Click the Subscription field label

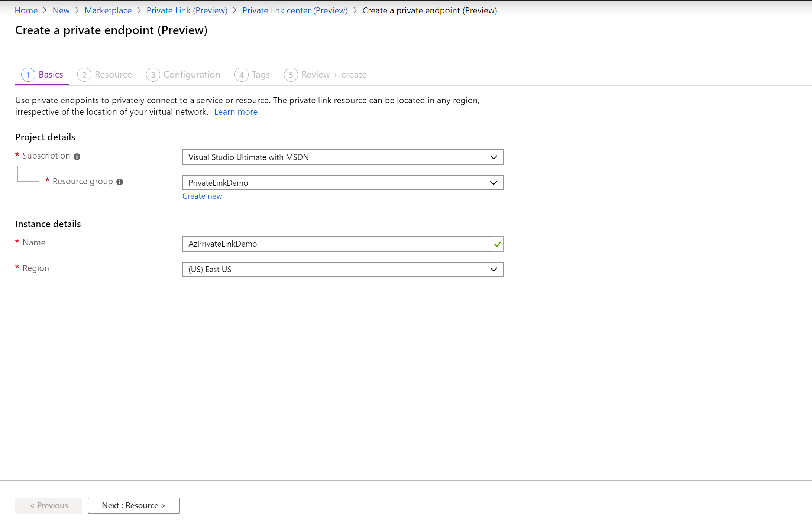click(46, 156)
